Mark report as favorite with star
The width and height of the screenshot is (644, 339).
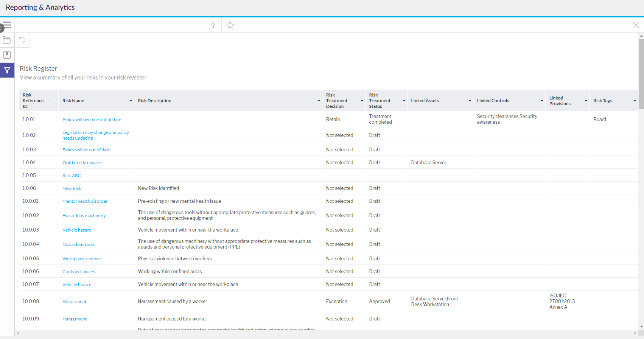230,25
